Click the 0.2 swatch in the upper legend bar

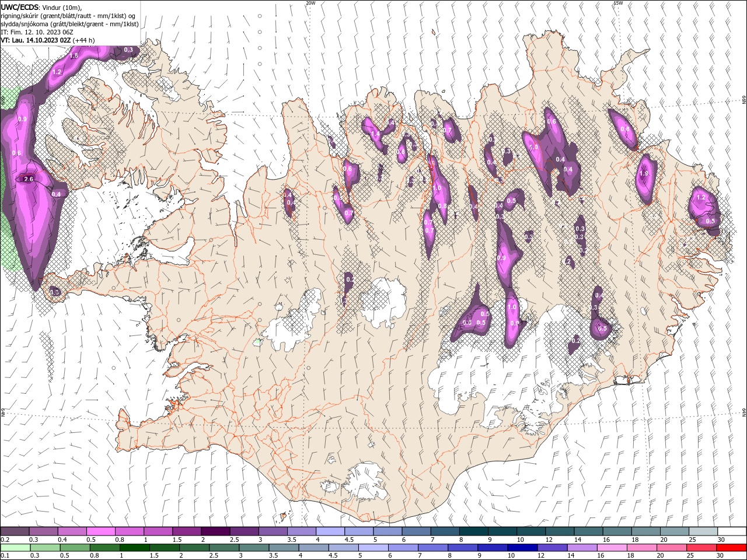(x=15, y=531)
